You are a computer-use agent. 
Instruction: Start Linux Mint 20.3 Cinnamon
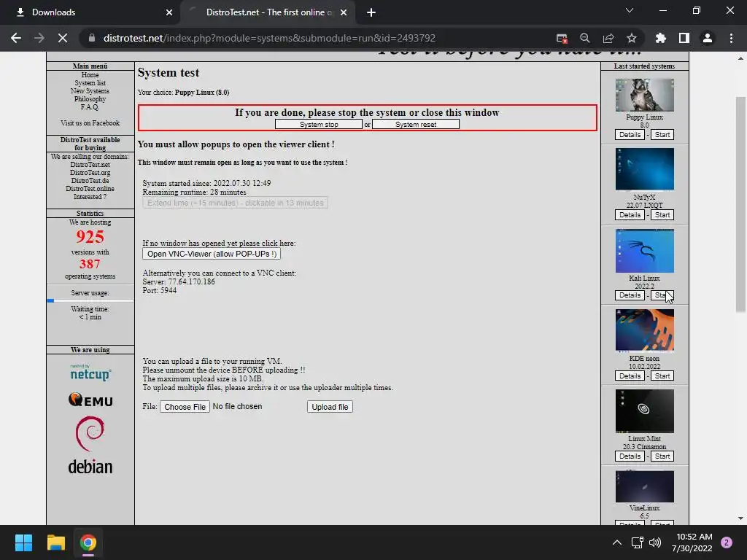click(662, 456)
